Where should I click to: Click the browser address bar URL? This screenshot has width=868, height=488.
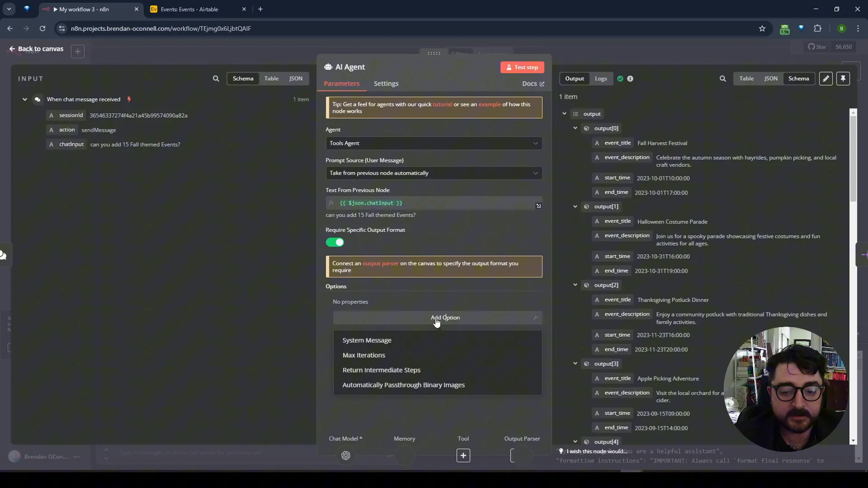(160, 28)
